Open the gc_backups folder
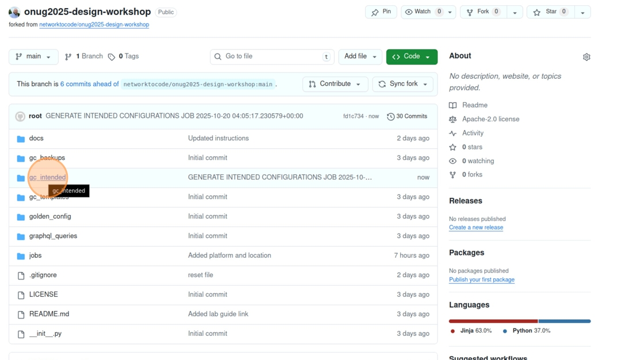Image resolution: width=644 pixels, height=360 pixels. [47, 158]
